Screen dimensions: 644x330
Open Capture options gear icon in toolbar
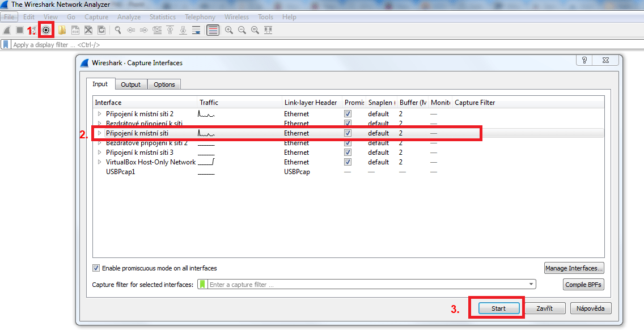pos(46,30)
